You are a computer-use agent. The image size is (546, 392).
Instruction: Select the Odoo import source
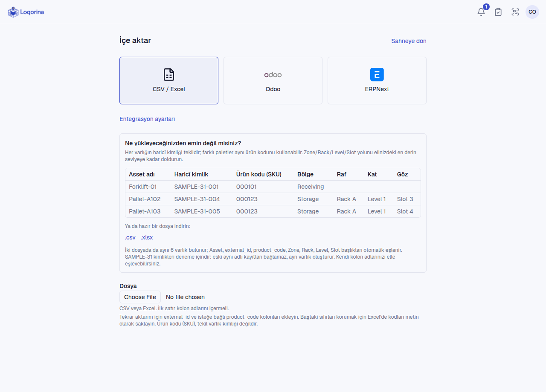pos(273,81)
